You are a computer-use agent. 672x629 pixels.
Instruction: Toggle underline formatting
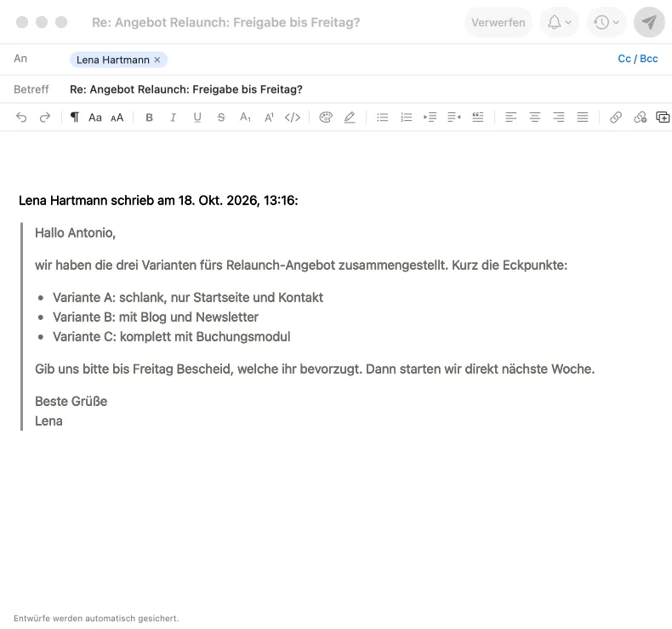click(197, 117)
